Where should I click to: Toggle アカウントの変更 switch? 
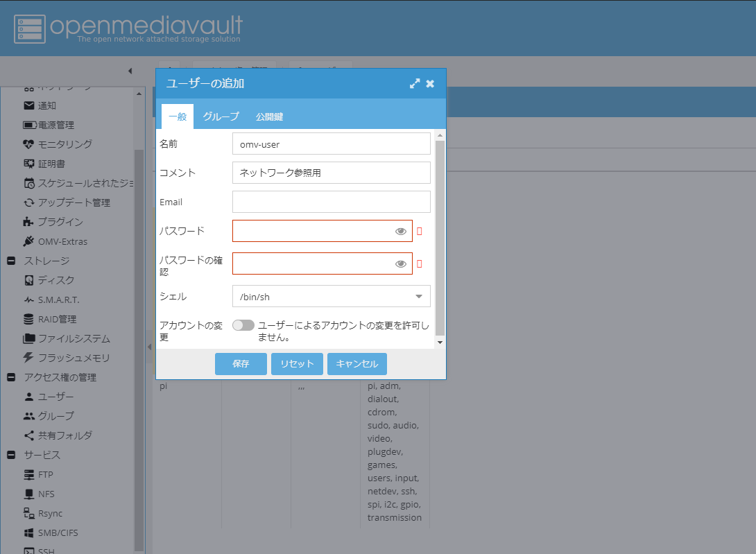(x=243, y=325)
